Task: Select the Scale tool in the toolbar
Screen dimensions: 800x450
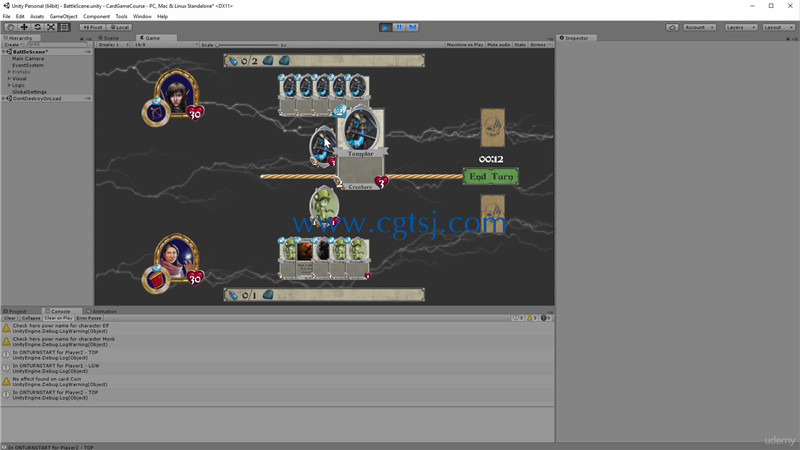Action: click(51, 27)
